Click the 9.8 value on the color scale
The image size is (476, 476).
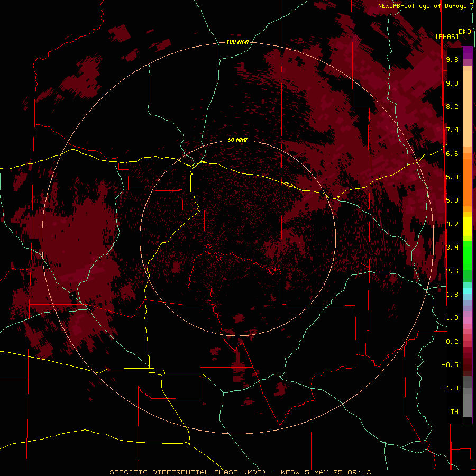452,59
